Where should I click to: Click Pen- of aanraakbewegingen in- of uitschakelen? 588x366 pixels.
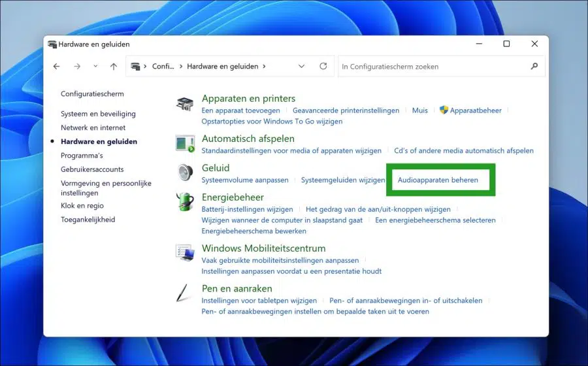tap(406, 301)
